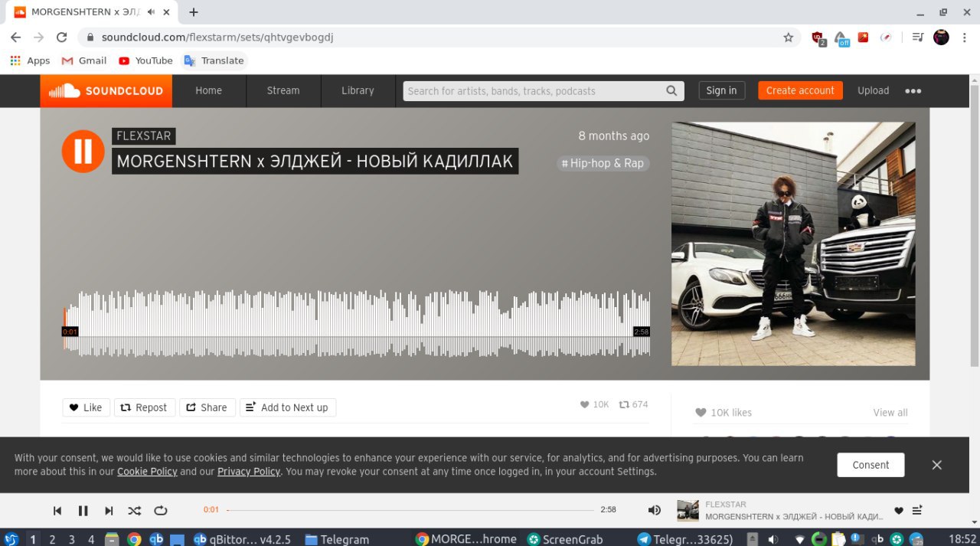Viewport: 980px width, 546px height.
Task: Open the SoundCloud logo home link
Action: pos(106,90)
